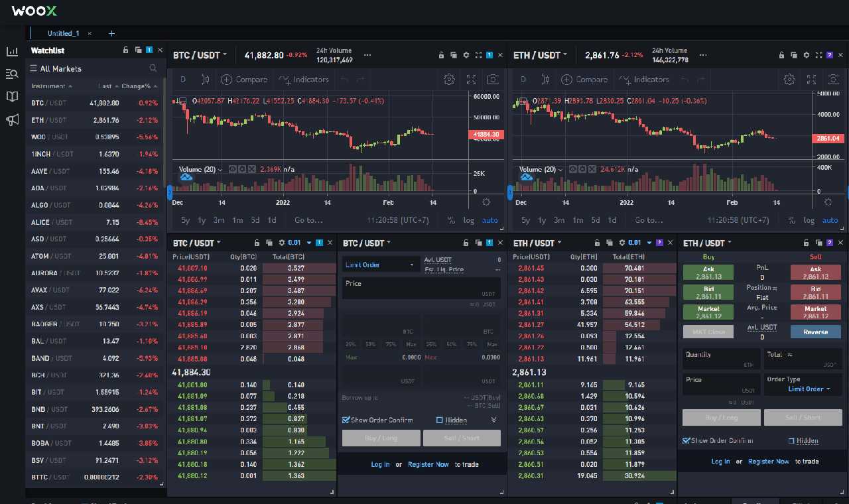The height and width of the screenshot is (504, 849).
Task: Open BTC chart time axis settings icon
Action: tap(486, 202)
